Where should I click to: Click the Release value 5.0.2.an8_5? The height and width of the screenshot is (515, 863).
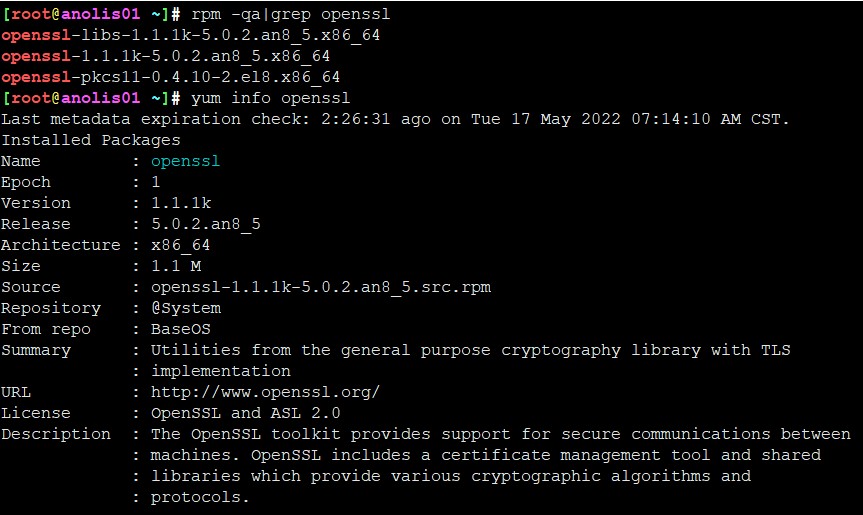click(x=205, y=224)
